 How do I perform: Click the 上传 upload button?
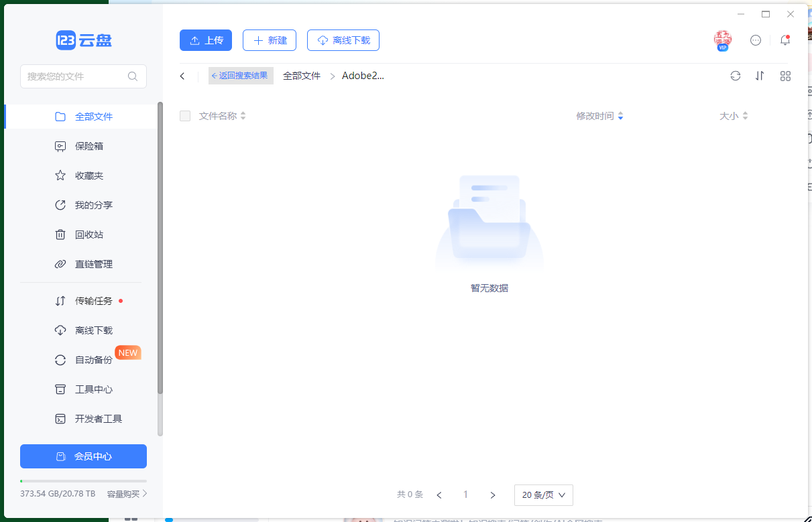206,40
